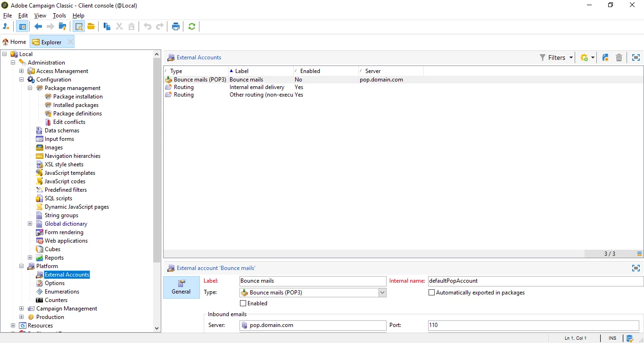Image resolution: width=644 pixels, height=343 pixels.
Task: Click the Print icon in the toolbar
Action: 176,26
